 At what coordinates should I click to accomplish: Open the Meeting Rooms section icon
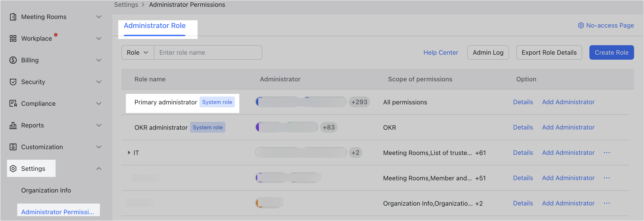click(x=14, y=17)
